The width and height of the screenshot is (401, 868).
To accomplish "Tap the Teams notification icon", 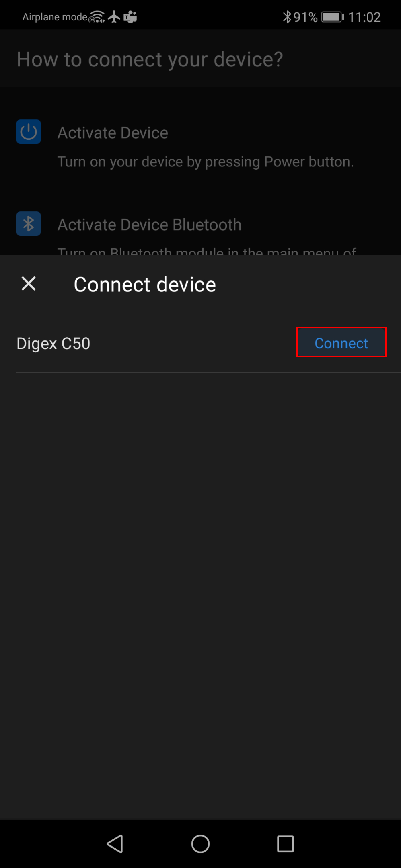I will pos(130,17).
